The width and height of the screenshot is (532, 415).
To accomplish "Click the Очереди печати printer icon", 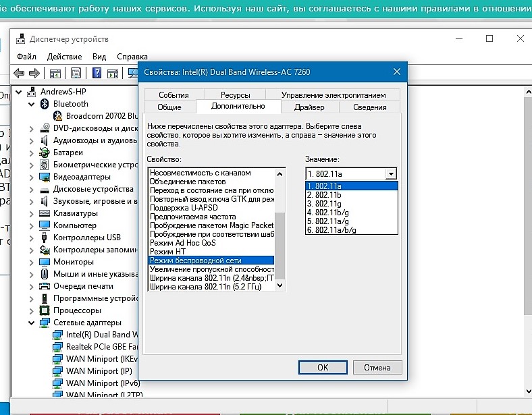I will (45, 286).
